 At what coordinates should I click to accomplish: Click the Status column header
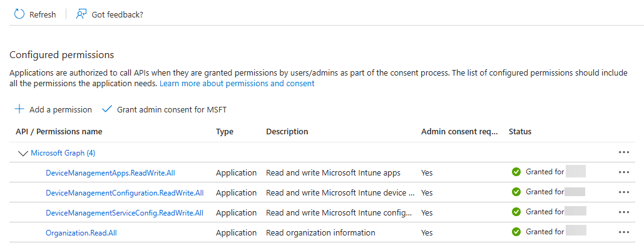tap(520, 132)
